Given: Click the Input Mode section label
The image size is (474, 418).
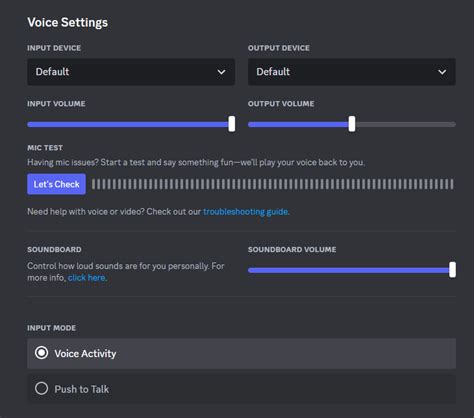Looking at the screenshot, I should 51,328.
